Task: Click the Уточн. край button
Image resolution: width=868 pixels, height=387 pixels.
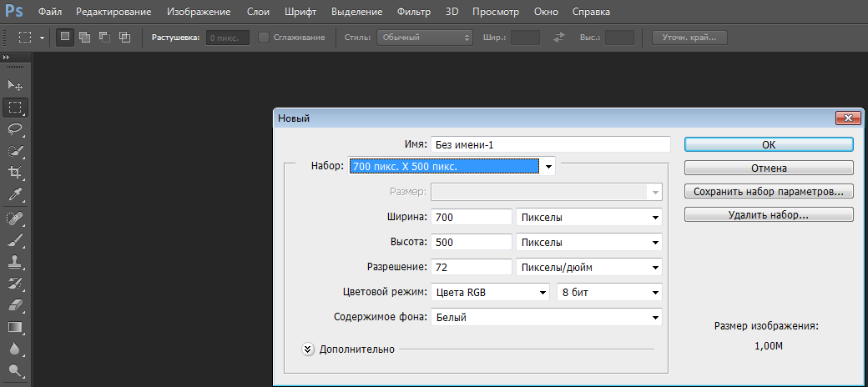Action: [689, 38]
